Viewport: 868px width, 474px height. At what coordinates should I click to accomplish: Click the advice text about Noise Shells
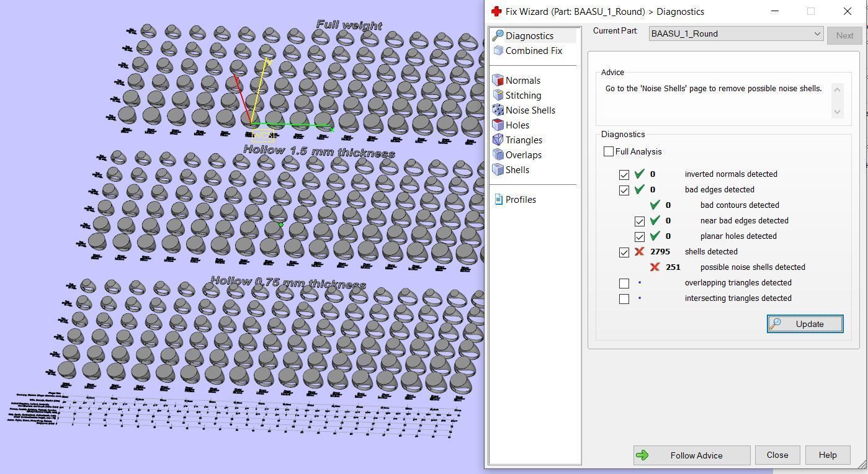pos(714,89)
